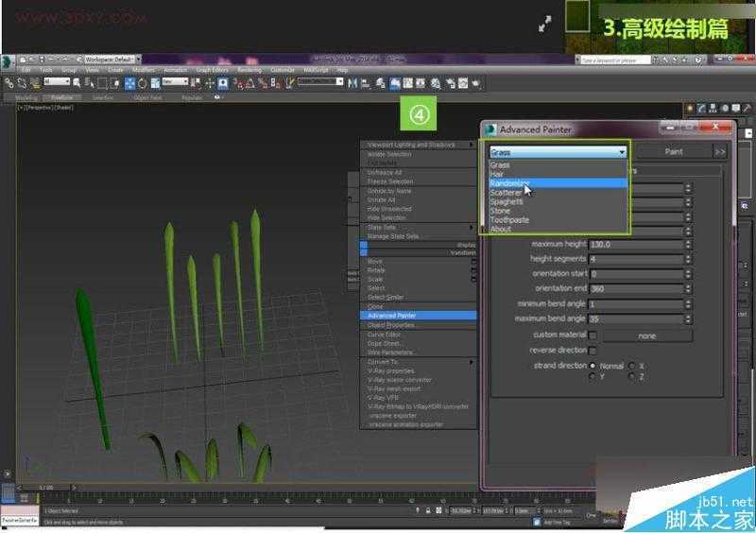
Task: Click the 3ds Max application logo button
Action: pos(8,60)
